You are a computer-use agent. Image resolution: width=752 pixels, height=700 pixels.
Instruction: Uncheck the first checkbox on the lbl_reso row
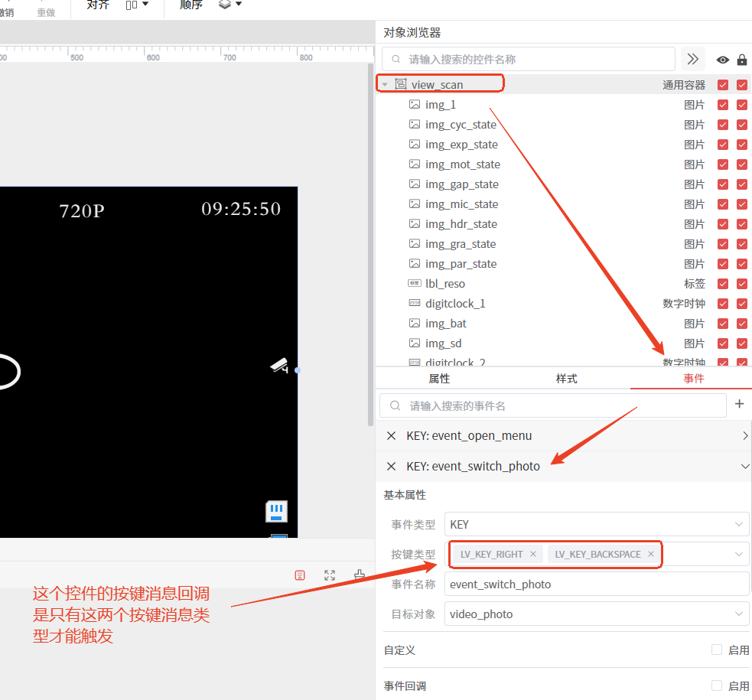click(723, 284)
